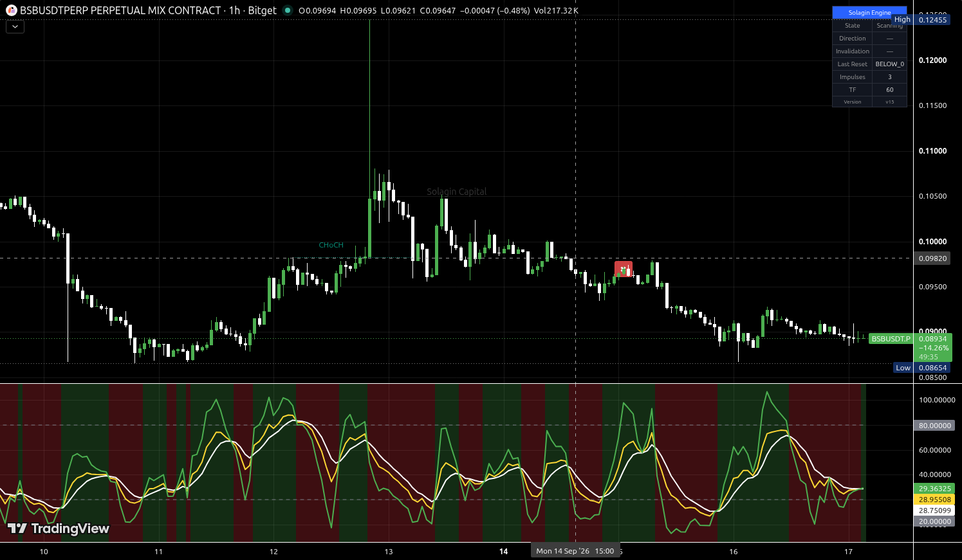The height and width of the screenshot is (560, 962).
Task: Click the Version label in the table
Action: point(853,102)
